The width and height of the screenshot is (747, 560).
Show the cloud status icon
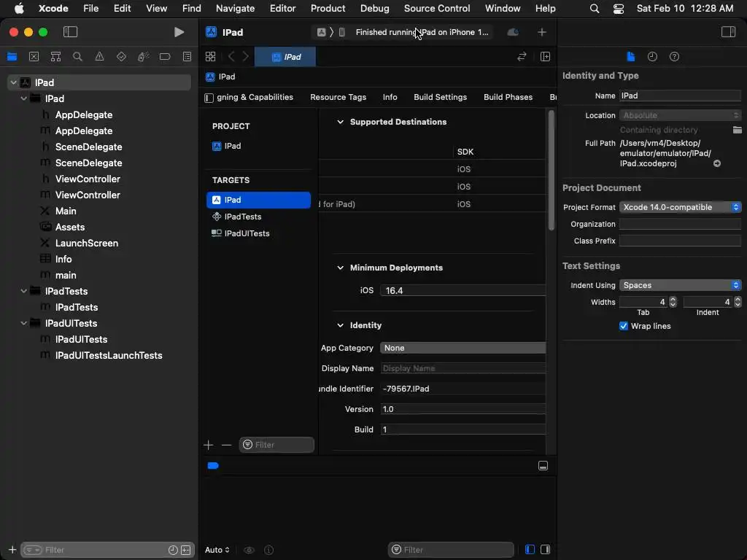point(513,32)
